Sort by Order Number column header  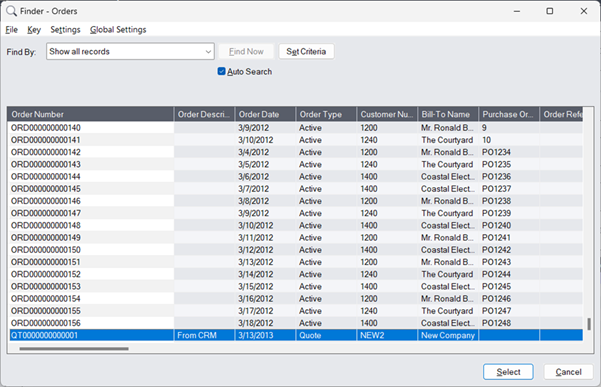pos(90,114)
